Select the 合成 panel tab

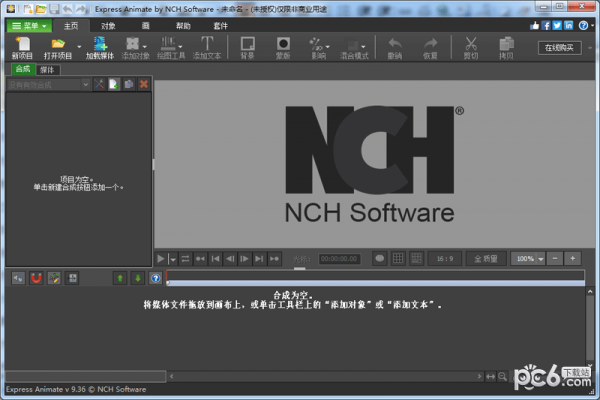pyautogui.click(x=23, y=69)
